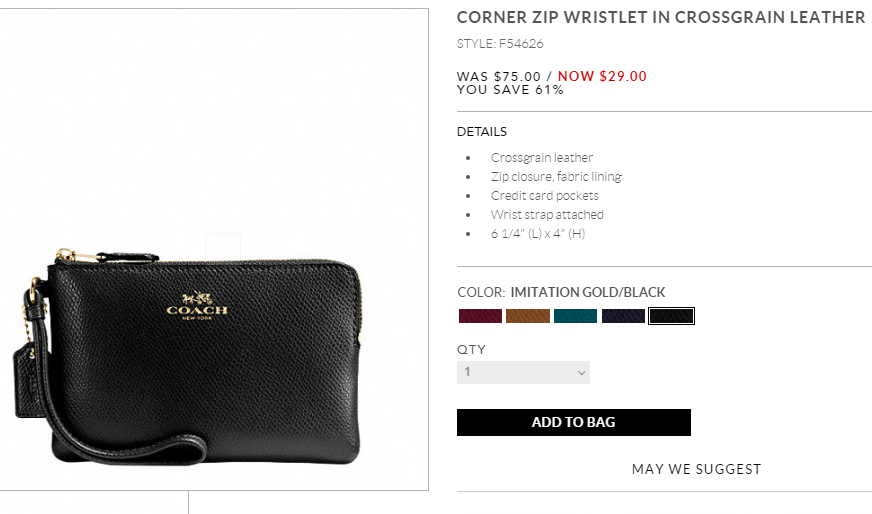Click the Corner Zip Wristlet product title
The height and width of the screenshot is (514, 872).
point(661,17)
